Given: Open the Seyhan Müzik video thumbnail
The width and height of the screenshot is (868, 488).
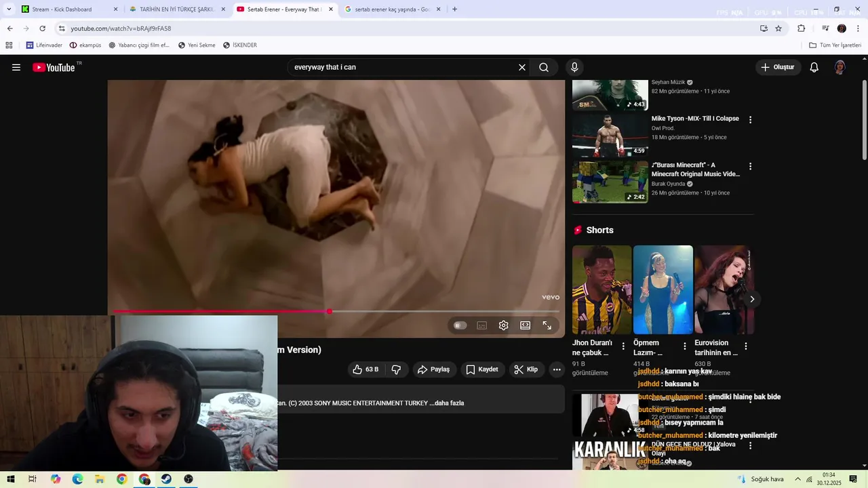Looking at the screenshot, I should pos(610,95).
